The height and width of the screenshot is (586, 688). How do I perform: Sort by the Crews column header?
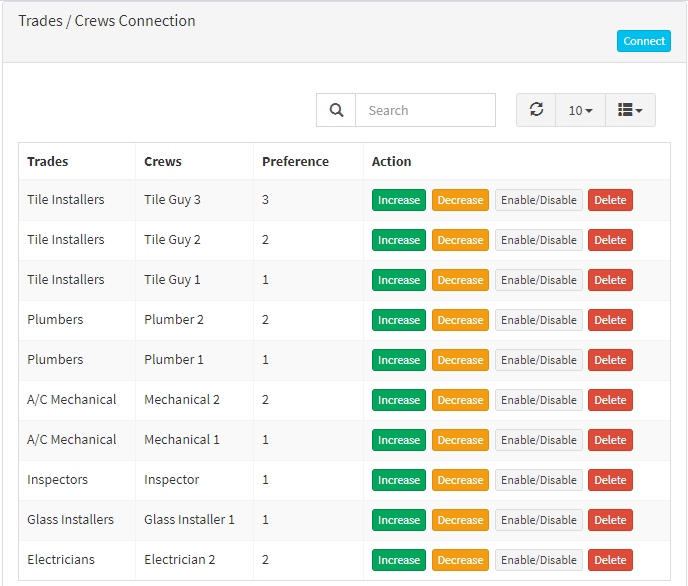tap(163, 161)
